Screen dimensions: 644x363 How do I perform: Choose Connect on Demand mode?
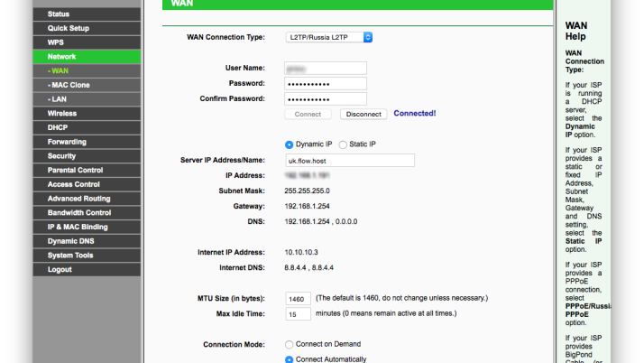(290, 345)
